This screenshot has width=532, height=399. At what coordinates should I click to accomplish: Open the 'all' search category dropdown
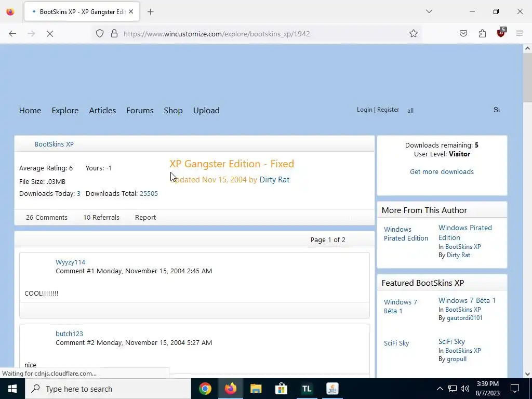coord(410,111)
